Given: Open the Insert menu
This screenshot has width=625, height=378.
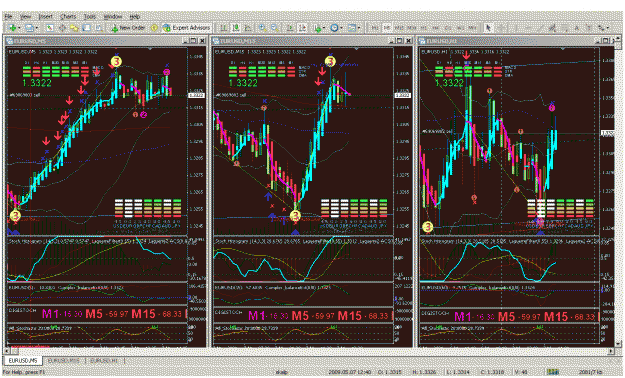Looking at the screenshot, I should 46,17.
